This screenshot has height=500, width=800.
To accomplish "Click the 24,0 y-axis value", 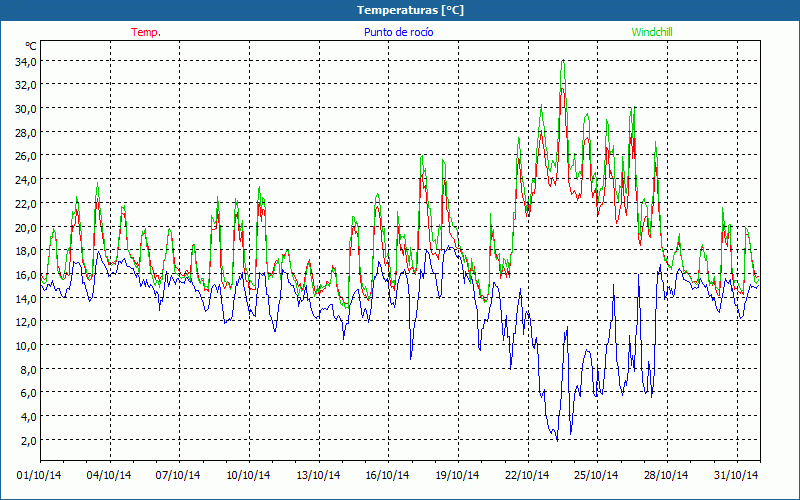I will (27, 180).
